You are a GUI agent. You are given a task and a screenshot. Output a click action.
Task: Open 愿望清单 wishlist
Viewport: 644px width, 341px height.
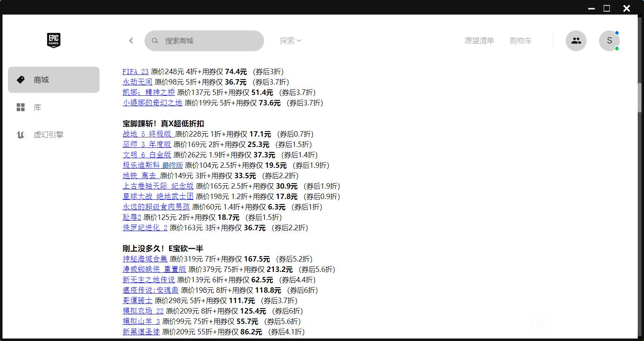[x=479, y=41]
